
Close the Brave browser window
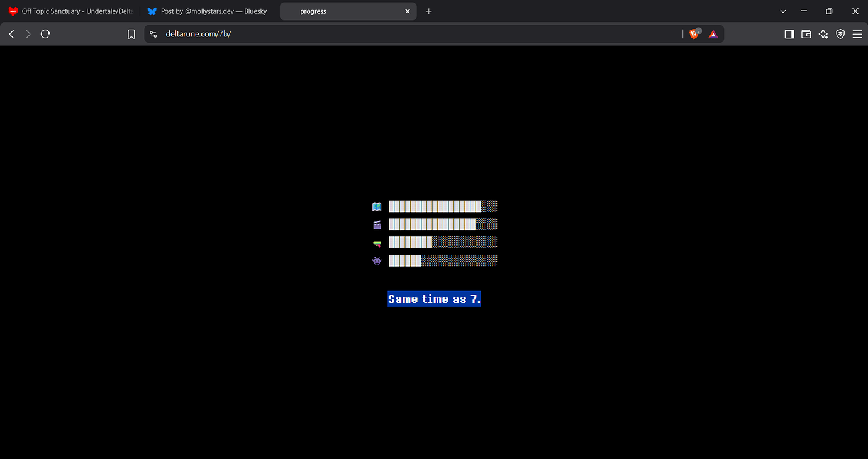854,11
